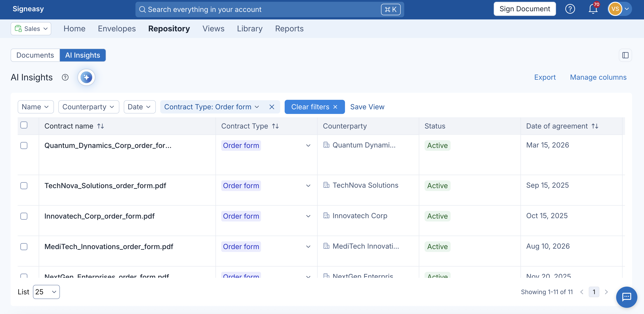Open the List page size dropdown

46,292
